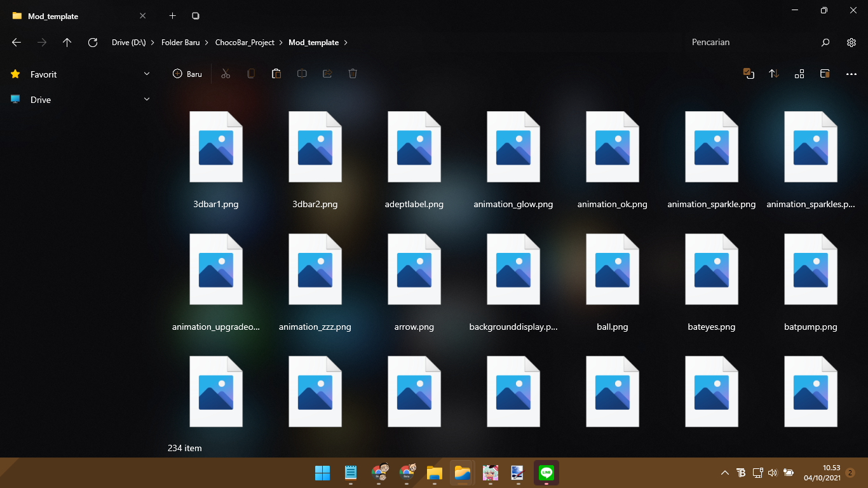Image resolution: width=868 pixels, height=488 pixels.
Task: Select the Rename icon
Action: pyautogui.click(x=302, y=74)
